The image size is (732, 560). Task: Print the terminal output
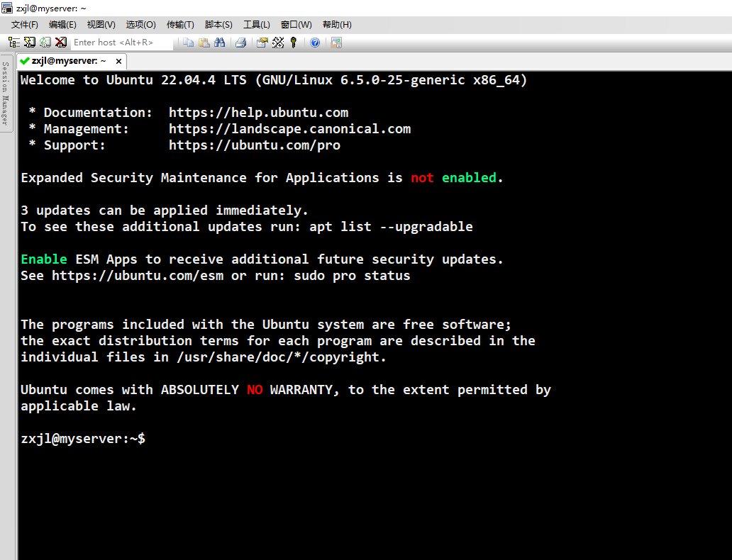[x=240, y=42]
